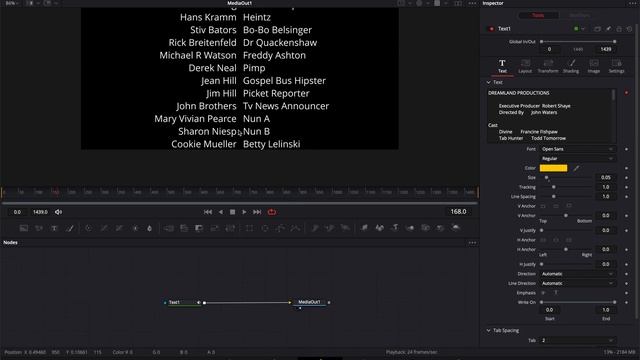640x360 pixels.
Task: Click the current time field 168.0
Action: pyautogui.click(x=458, y=211)
